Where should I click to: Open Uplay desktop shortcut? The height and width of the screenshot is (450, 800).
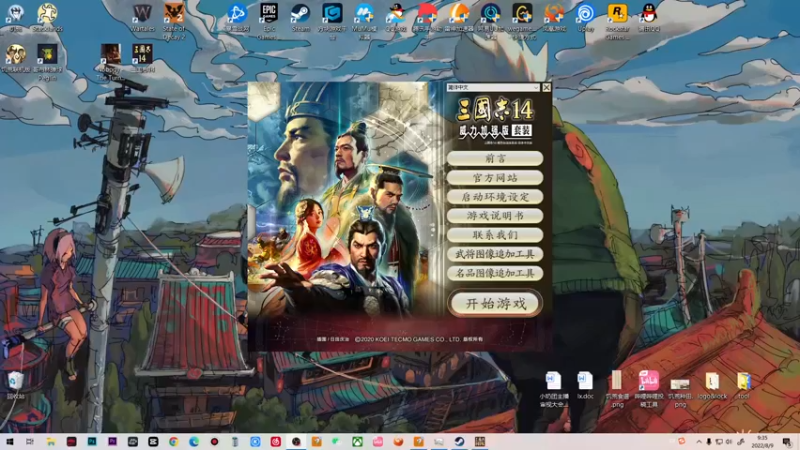point(585,18)
